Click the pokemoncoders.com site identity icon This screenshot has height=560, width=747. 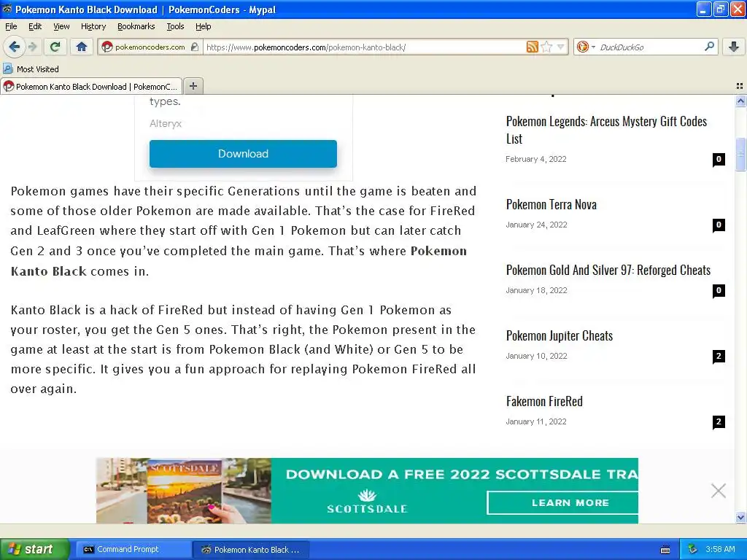coord(107,47)
